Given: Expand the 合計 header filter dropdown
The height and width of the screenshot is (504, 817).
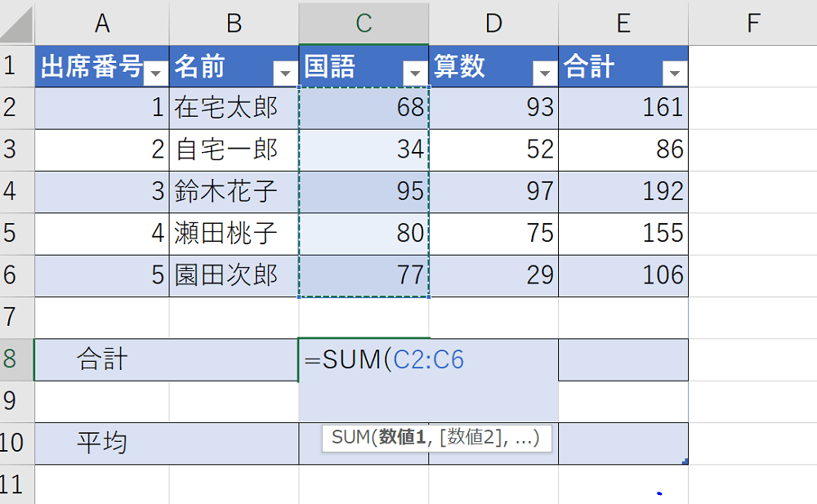Looking at the screenshot, I should coord(674,74).
